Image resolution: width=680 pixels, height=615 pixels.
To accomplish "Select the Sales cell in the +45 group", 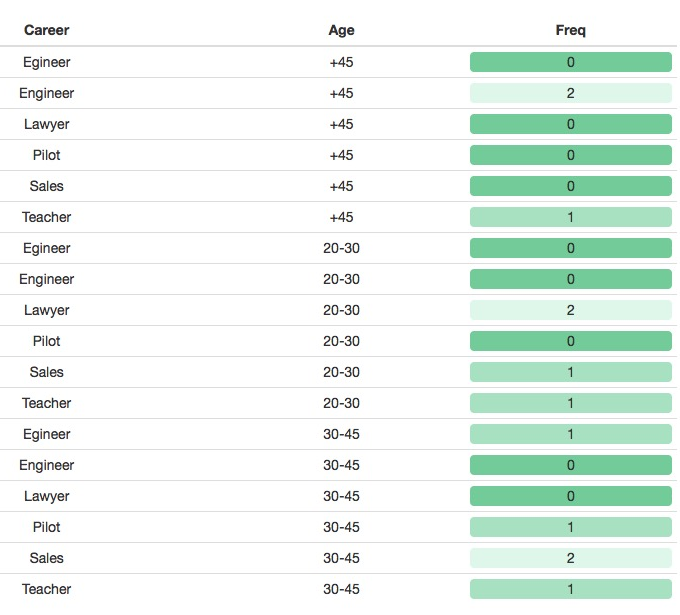I will coord(46,186).
